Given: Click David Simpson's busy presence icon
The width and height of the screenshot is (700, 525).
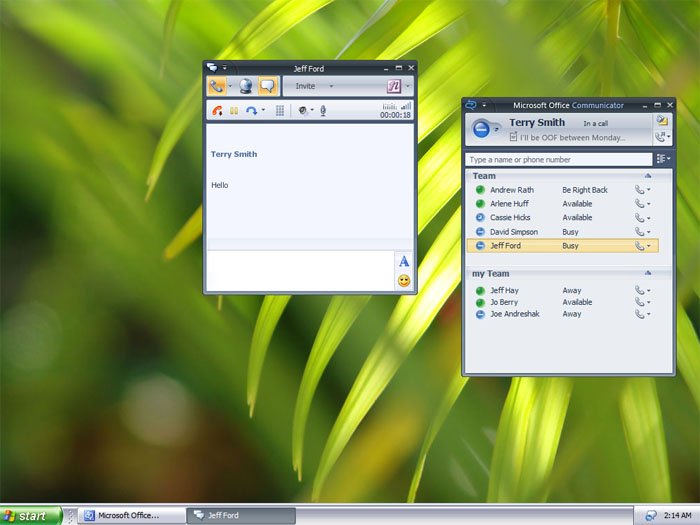Looking at the screenshot, I should pyautogui.click(x=480, y=232).
